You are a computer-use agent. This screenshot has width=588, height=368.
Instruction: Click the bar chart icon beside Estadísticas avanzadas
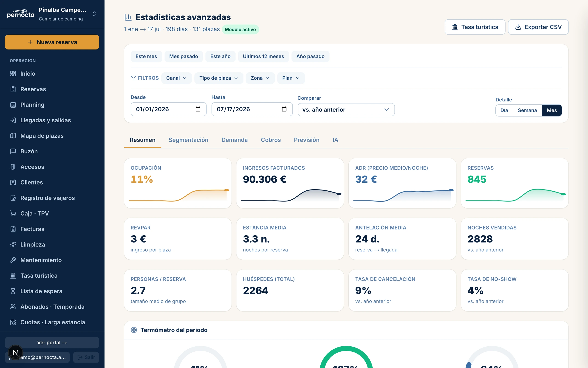click(x=128, y=17)
